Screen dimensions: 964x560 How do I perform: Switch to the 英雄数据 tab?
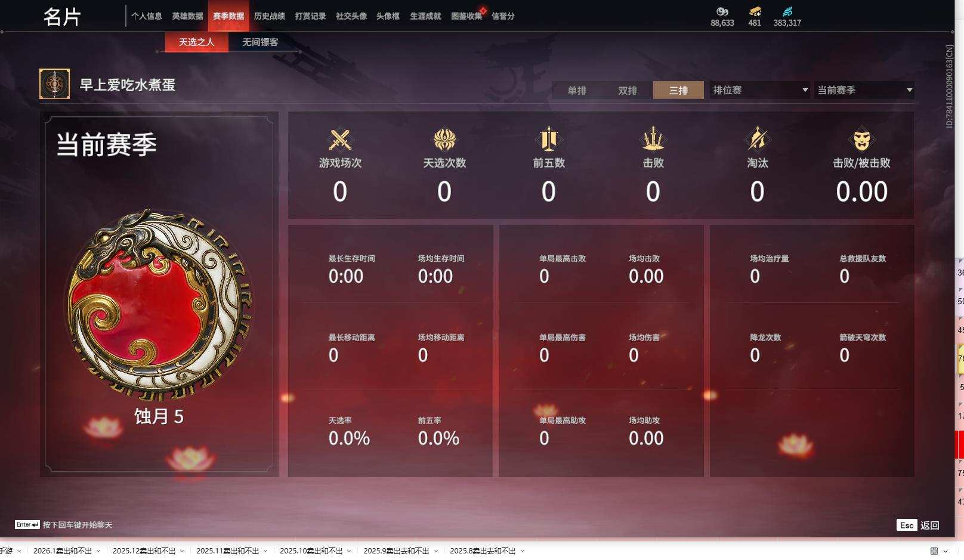click(x=187, y=16)
